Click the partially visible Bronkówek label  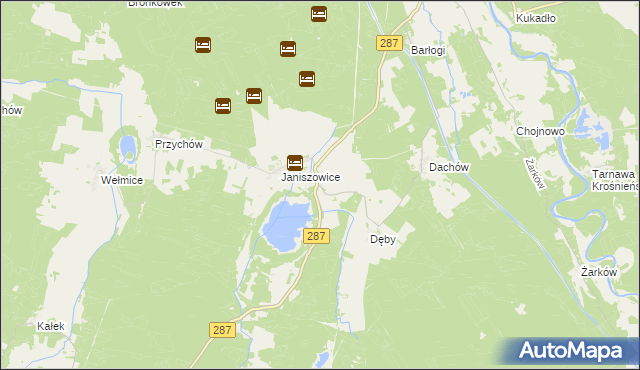point(156,4)
